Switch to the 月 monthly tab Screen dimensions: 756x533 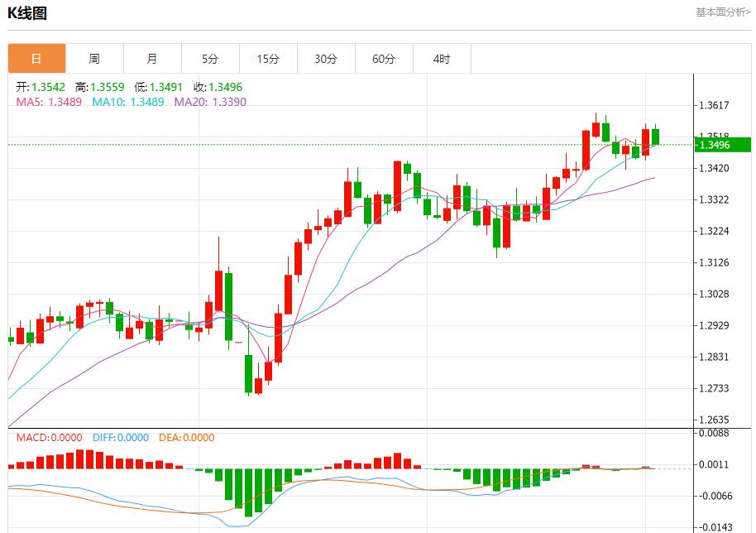tap(152, 59)
